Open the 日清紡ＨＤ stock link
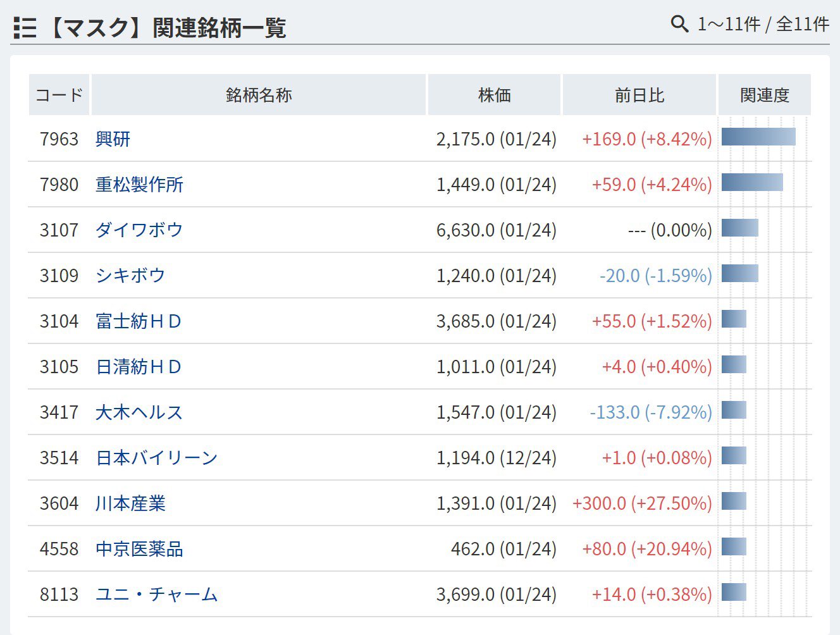This screenshot has height=635, width=840. click(139, 367)
